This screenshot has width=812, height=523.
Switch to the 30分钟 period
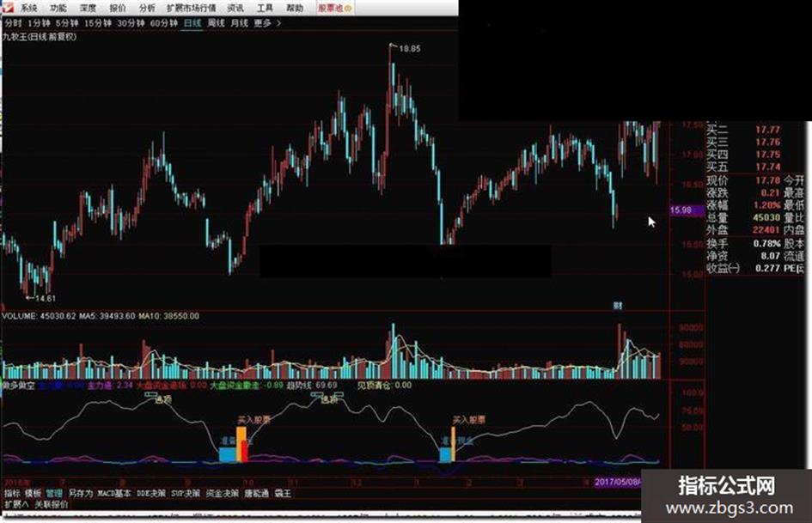(131, 23)
